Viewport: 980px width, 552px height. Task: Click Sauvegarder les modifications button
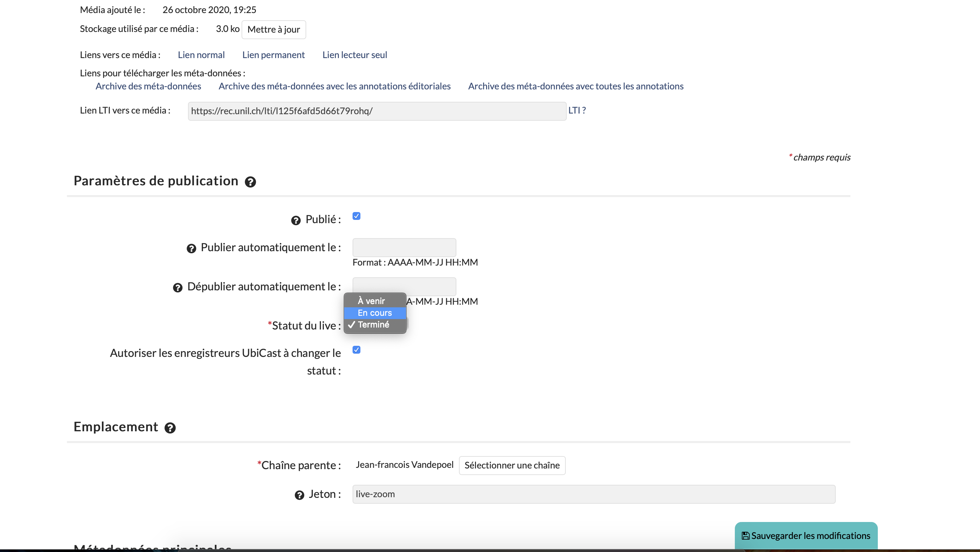coord(806,536)
